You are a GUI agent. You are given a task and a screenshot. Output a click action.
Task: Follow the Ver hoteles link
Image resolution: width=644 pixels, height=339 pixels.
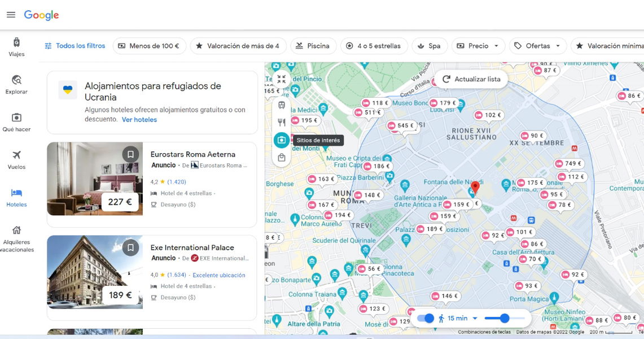tap(139, 120)
